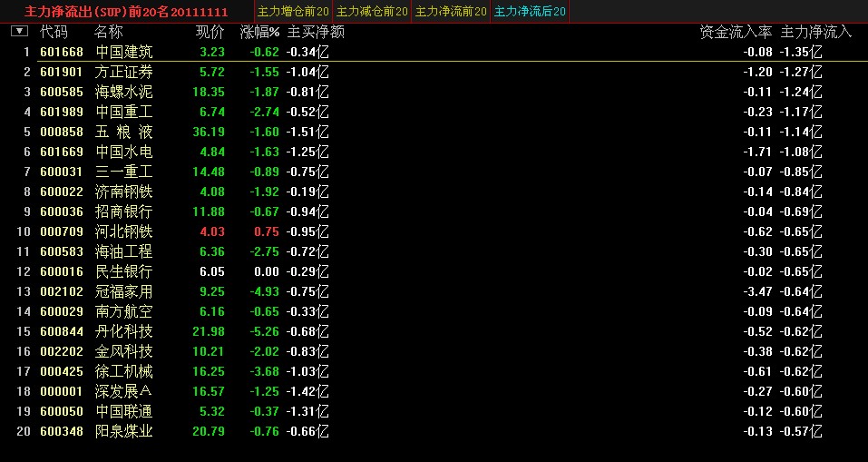Click the change value -4.93 of 冠福家用

tap(265, 291)
